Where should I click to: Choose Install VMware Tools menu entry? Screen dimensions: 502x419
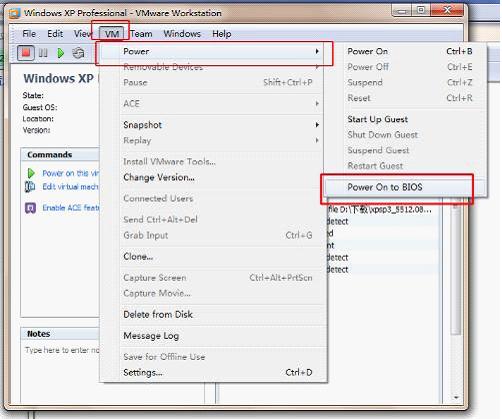[212, 162]
